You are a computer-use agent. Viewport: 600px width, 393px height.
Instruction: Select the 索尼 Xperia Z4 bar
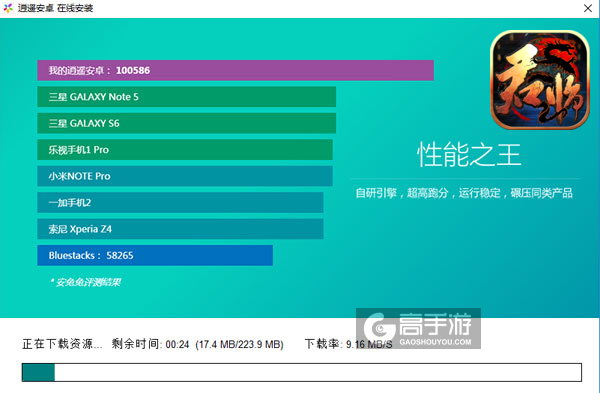(x=180, y=229)
